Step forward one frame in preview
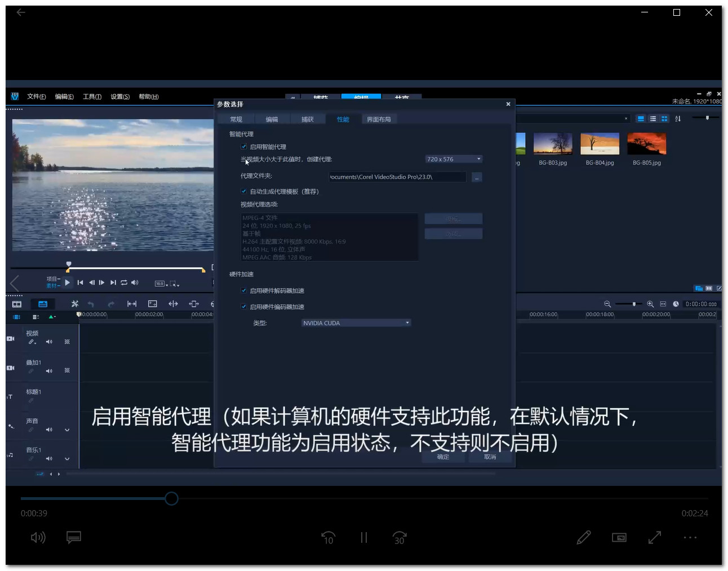 tap(102, 282)
